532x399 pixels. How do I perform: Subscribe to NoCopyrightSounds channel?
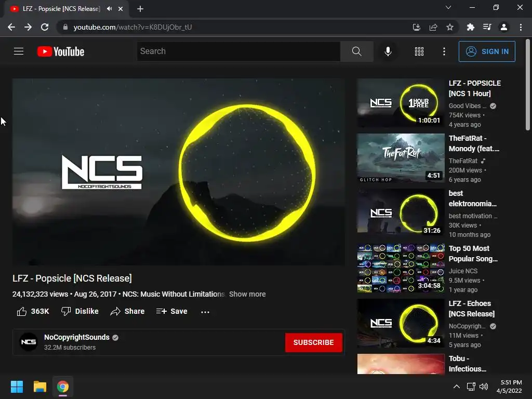tap(313, 342)
